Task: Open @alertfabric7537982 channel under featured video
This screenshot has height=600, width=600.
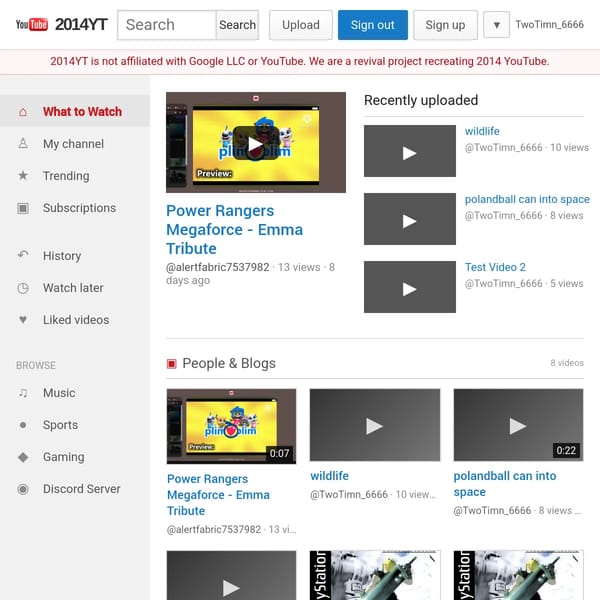Action: point(218,267)
